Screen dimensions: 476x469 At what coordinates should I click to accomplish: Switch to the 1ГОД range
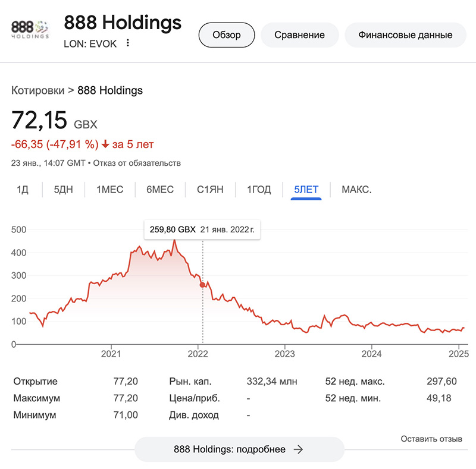pos(259,190)
